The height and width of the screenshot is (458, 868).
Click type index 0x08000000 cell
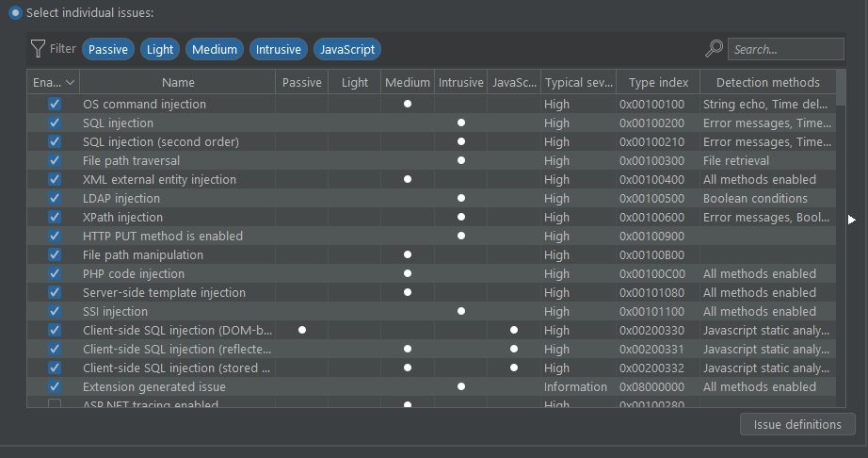coord(651,386)
